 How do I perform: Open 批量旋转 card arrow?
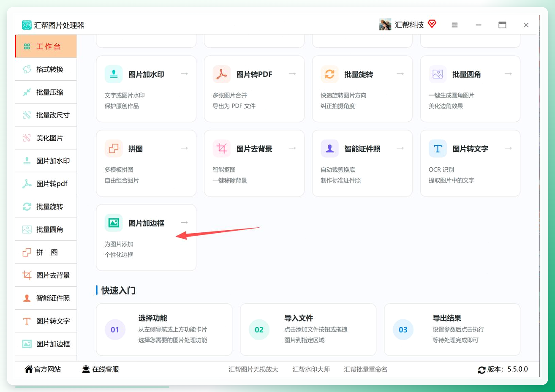pyautogui.click(x=400, y=74)
